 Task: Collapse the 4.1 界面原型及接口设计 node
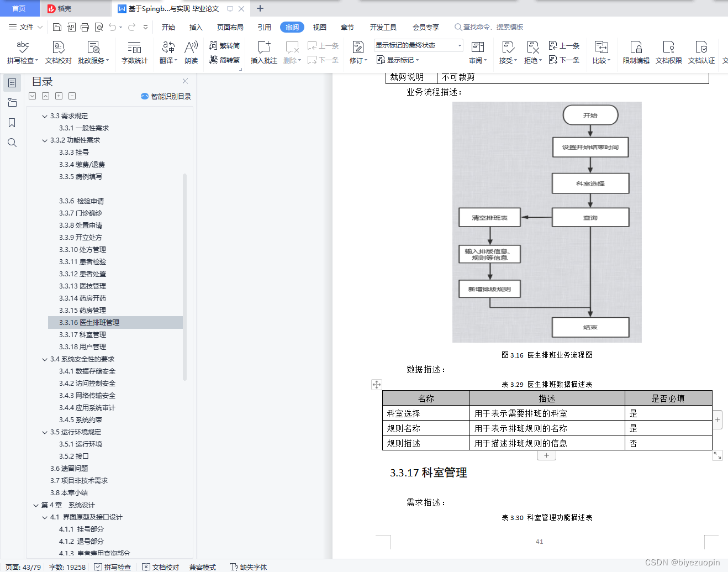45,517
